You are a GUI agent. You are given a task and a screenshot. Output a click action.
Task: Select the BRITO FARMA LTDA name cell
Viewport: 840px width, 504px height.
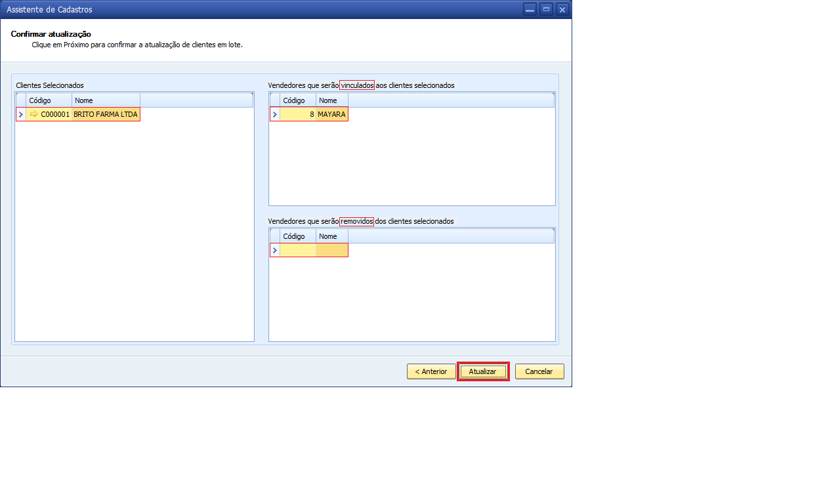pyautogui.click(x=106, y=114)
